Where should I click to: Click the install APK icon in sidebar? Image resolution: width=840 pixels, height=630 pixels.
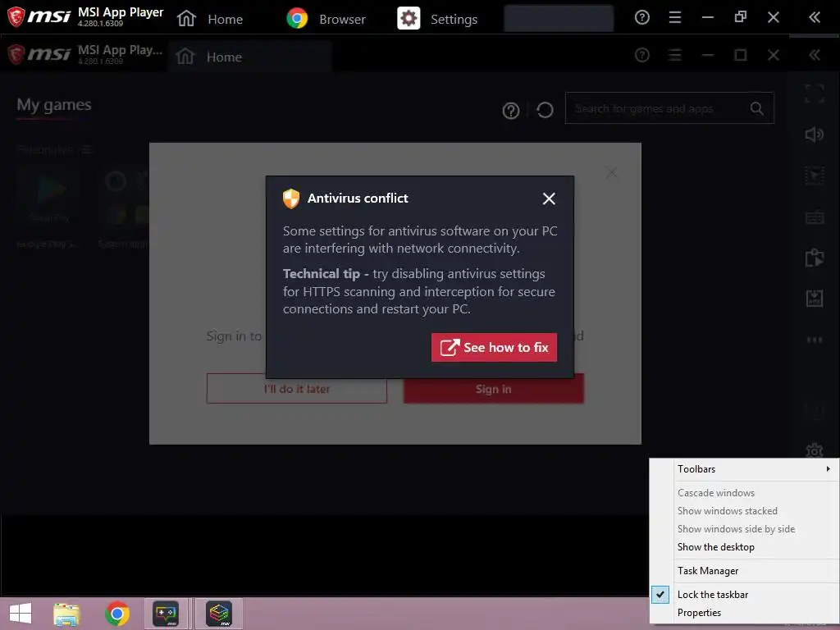(815, 299)
